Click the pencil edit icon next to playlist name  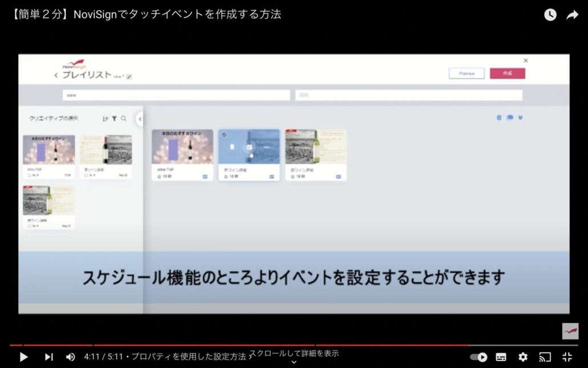point(129,77)
